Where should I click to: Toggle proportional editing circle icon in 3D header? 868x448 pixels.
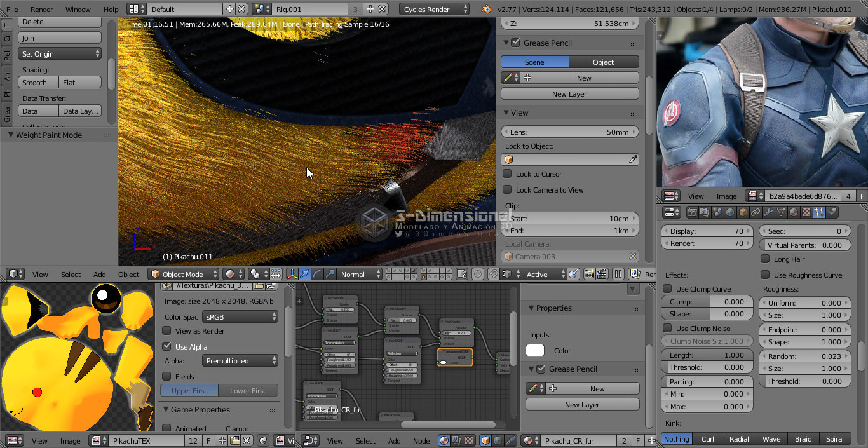(x=478, y=274)
